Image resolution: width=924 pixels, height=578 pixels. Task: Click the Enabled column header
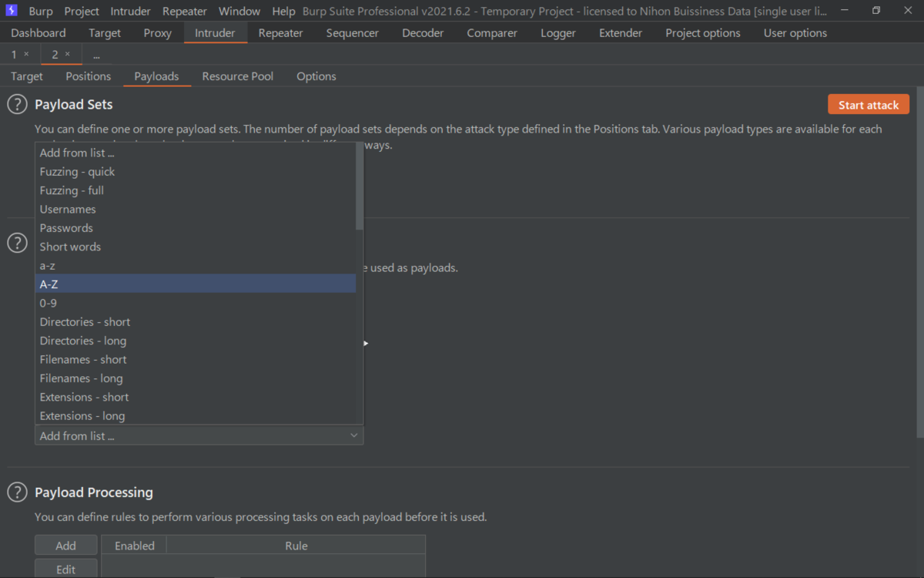pyautogui.click(x=135, y=546)
